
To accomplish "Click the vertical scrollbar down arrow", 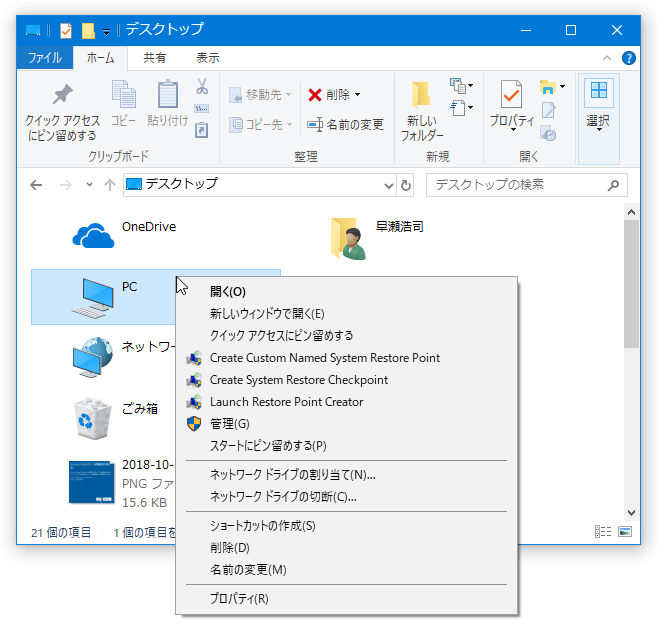I will pyautogui.click(x=631, y=512).
